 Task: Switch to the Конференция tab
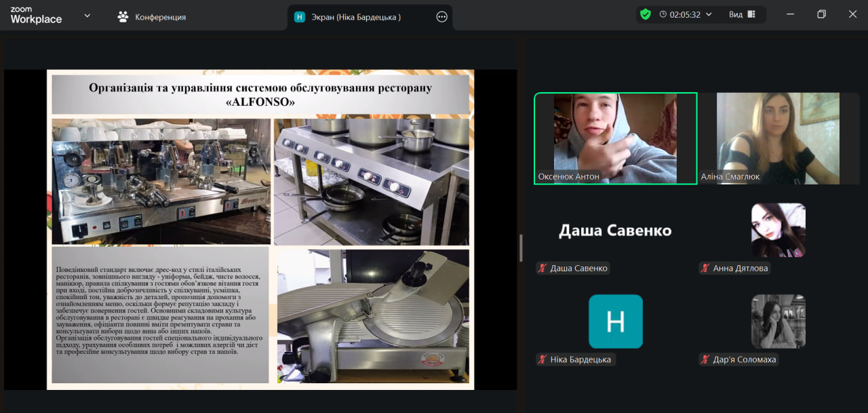coord(152,17)
